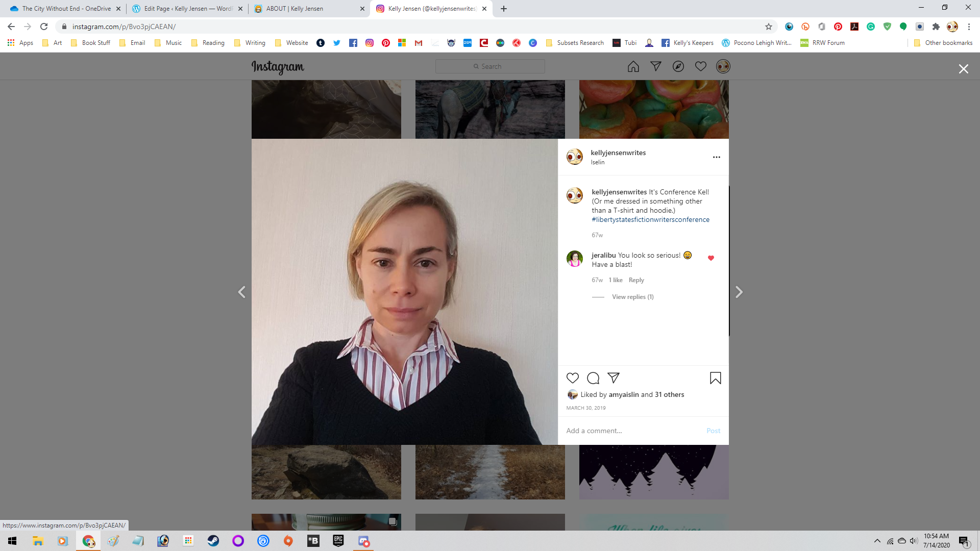
Task: Open direct messages icon in header
Action: coord(655,66)
